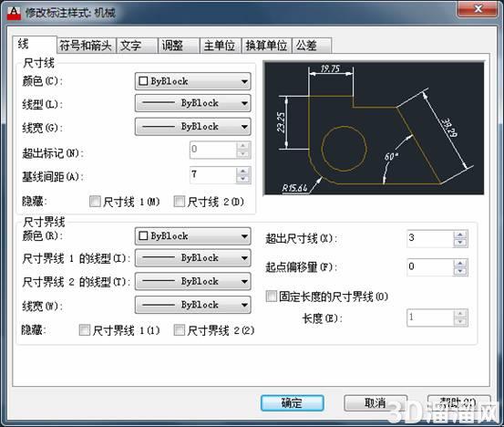The height and width of the screenshot is (427, 504).
Task: Enable hide 尺寸界线 1(1) checkbox
Action: coord(85,330)
